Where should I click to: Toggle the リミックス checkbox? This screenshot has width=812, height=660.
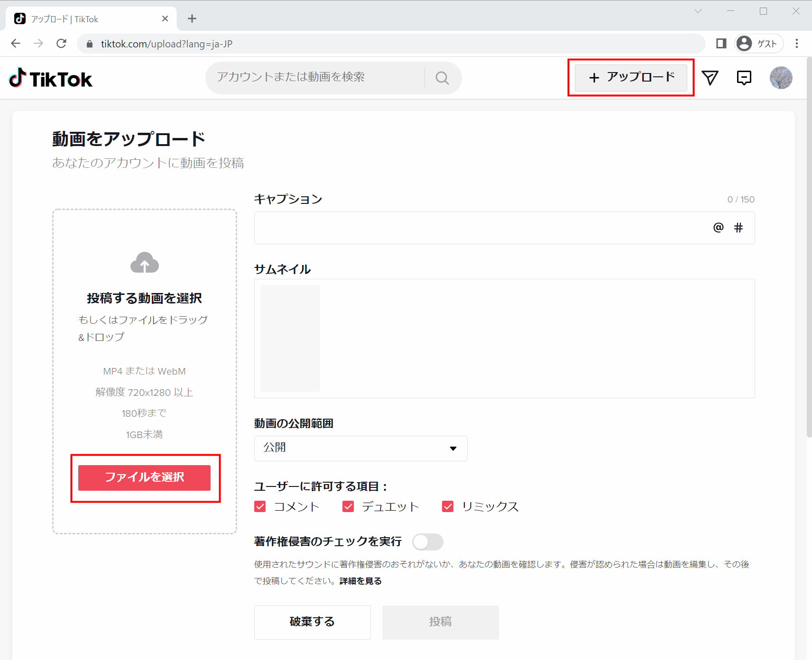tap(448, 506)
